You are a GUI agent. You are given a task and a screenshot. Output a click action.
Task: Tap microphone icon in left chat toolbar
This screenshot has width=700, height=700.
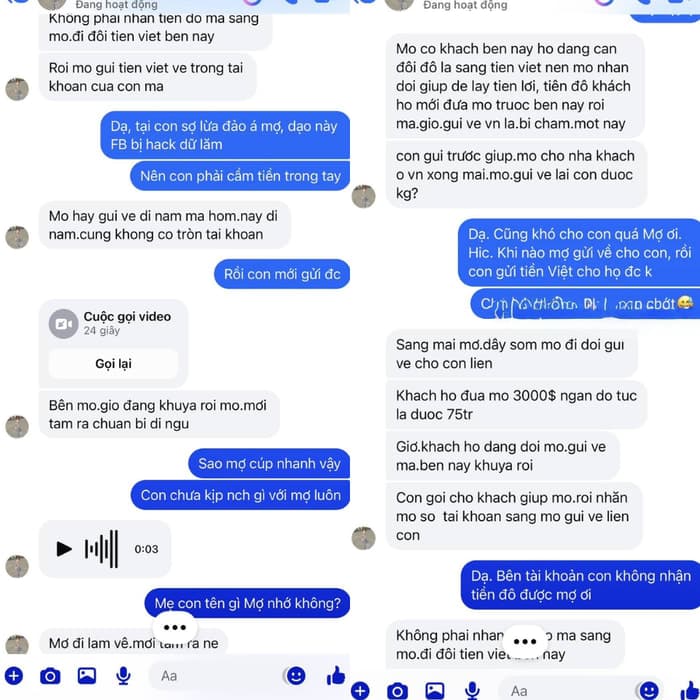click(x=123, y=676)
